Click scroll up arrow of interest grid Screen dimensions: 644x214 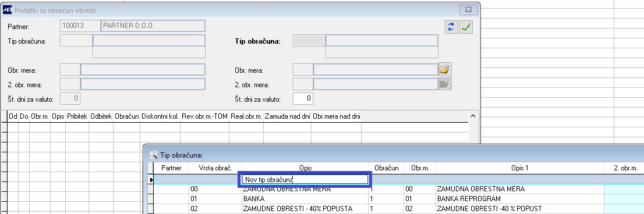[x=473, y=116]
